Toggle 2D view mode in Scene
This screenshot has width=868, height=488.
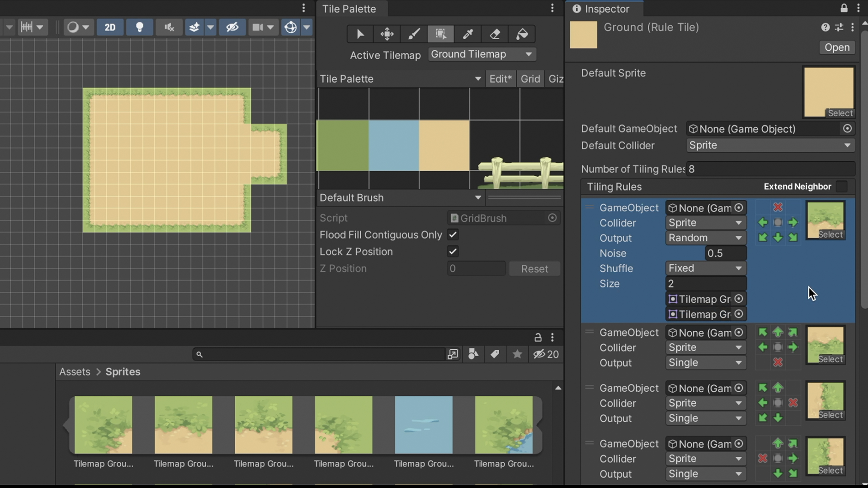click(110, 28)
